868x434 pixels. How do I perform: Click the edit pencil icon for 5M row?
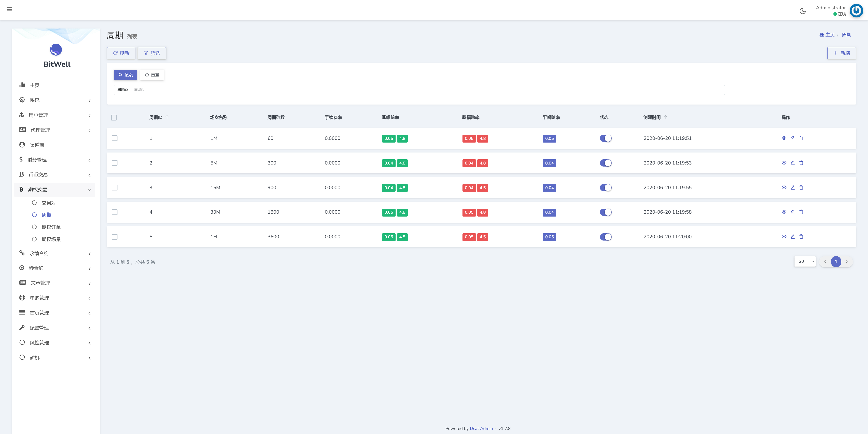(x=793, y=163)
